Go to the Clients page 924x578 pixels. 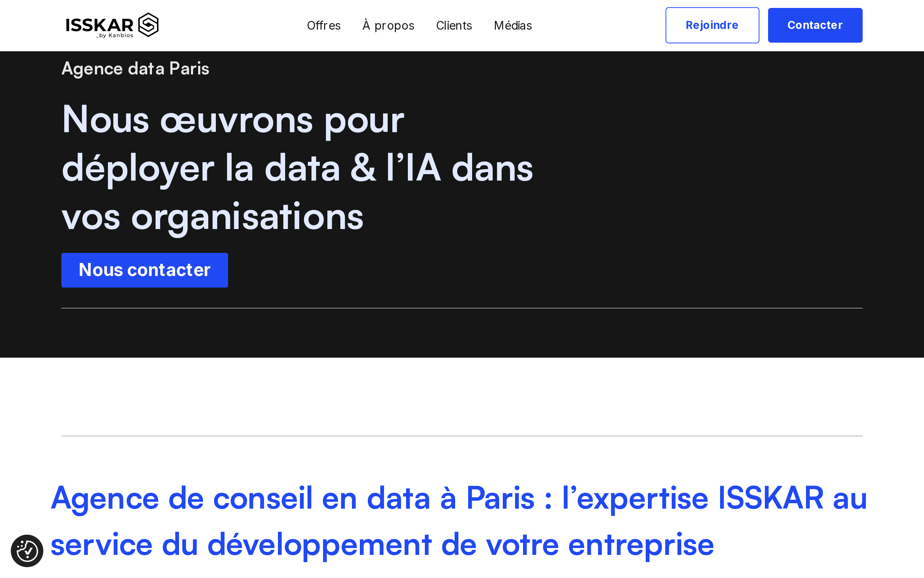coord(454,25)
